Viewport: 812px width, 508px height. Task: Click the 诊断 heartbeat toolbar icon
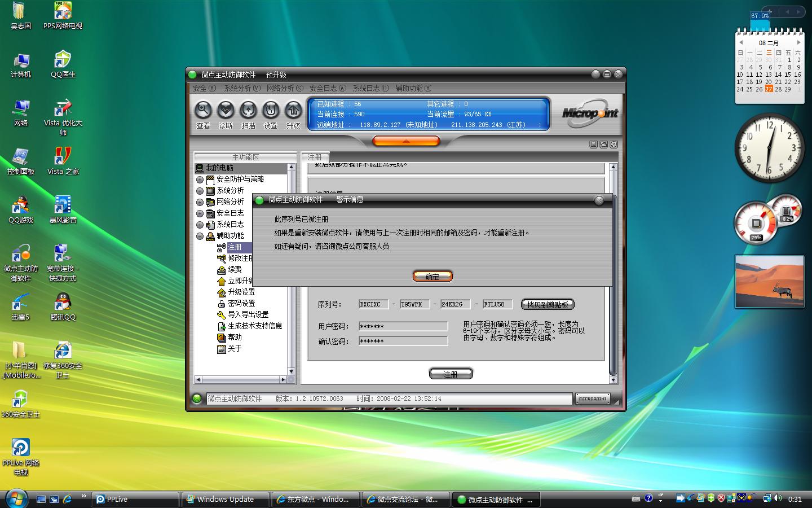226,110
